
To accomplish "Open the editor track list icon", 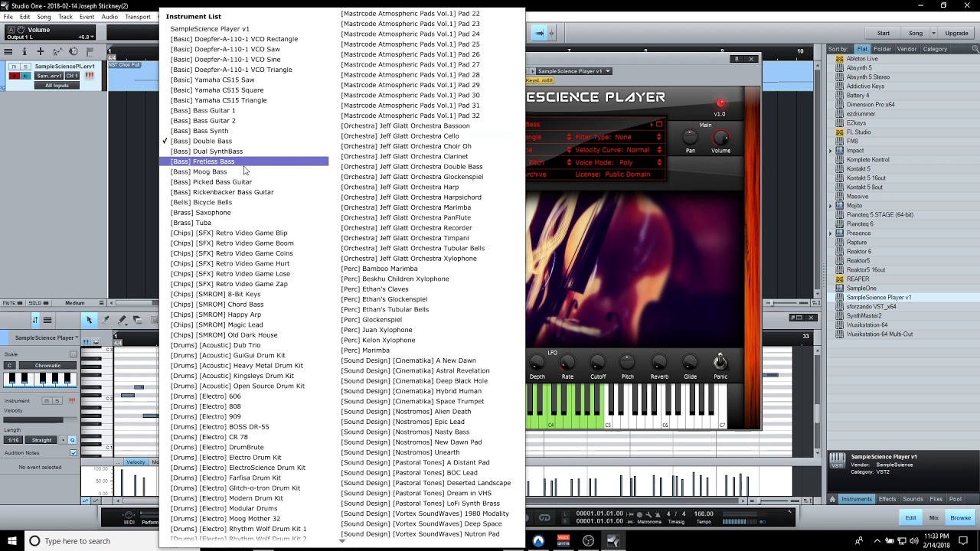I will tap(47, 320).
